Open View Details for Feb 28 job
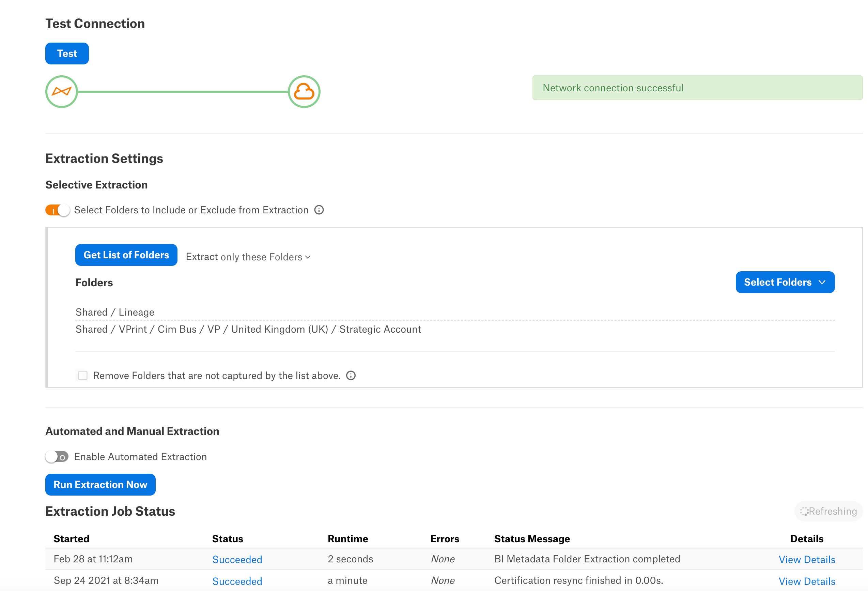The width and height of the screenshot is (868, 591). pos(807,559)
